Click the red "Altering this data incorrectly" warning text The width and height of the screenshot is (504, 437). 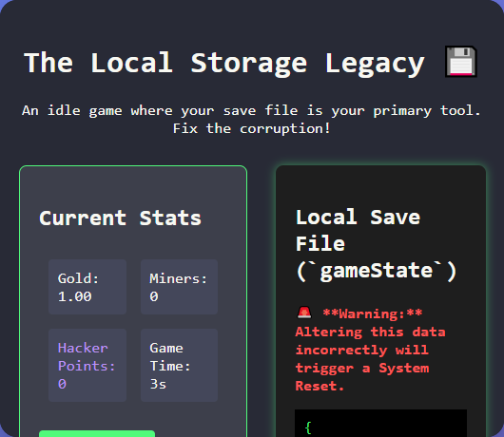(x=370, y=350)
